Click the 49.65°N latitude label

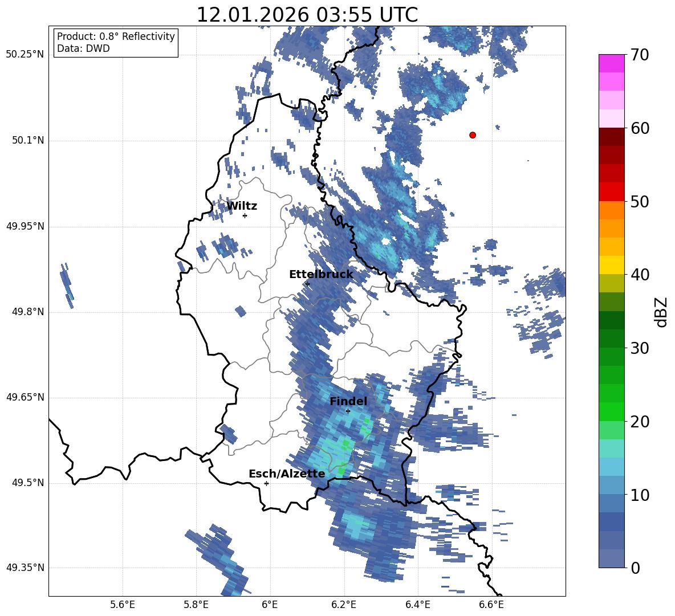(x=25, y=397)
